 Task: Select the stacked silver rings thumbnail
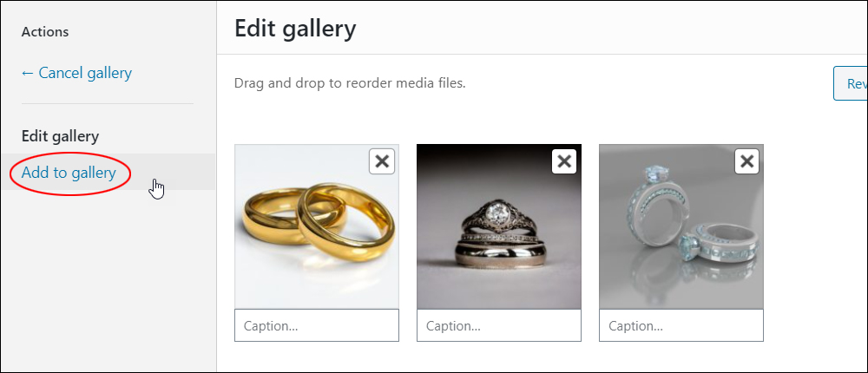(499, 227)
